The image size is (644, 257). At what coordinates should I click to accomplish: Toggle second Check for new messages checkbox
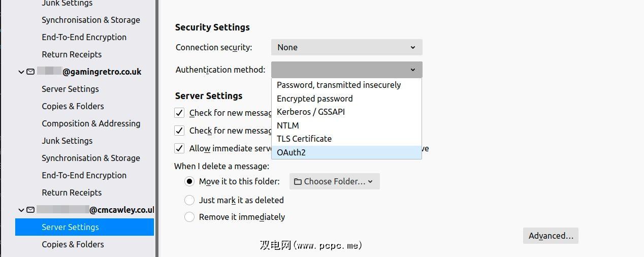pyautogui.click(x=179, y=131)
